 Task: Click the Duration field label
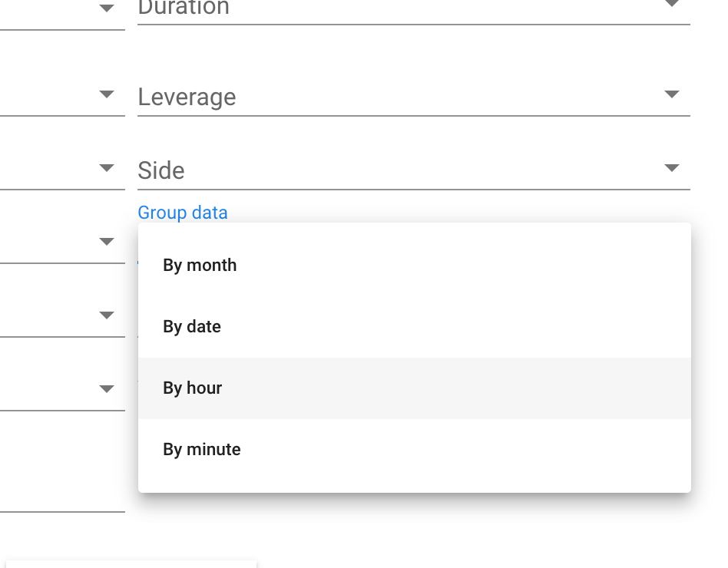(x=184, y=8)
